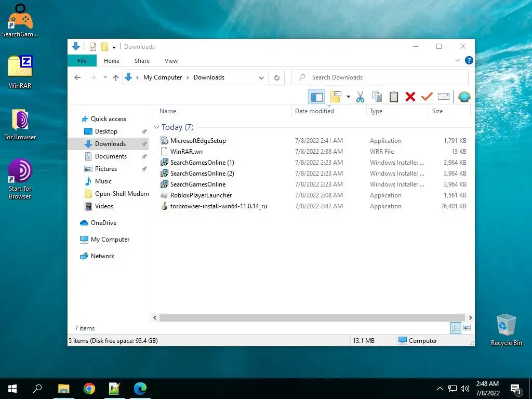Image resolution: width=532 pixels, height=399 pixels.
Task: Switch to Details view button
Action: (x=456, y=328)
